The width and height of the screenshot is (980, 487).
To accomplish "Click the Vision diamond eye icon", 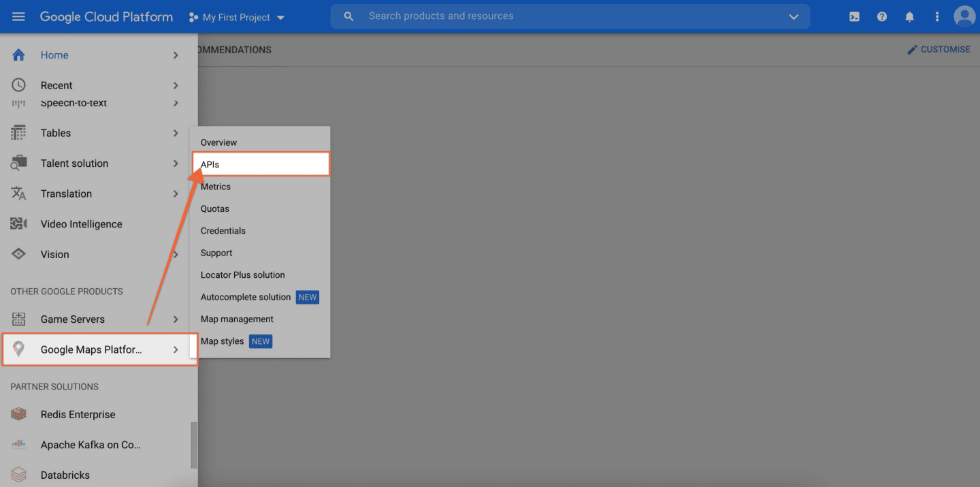I will [18, 254].
